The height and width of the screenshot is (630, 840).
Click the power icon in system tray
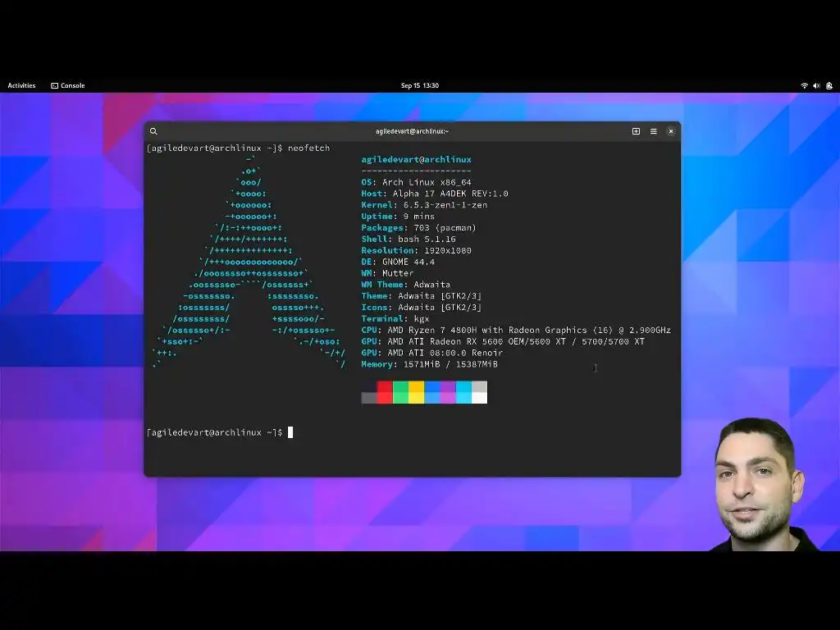tap(829, 85)
